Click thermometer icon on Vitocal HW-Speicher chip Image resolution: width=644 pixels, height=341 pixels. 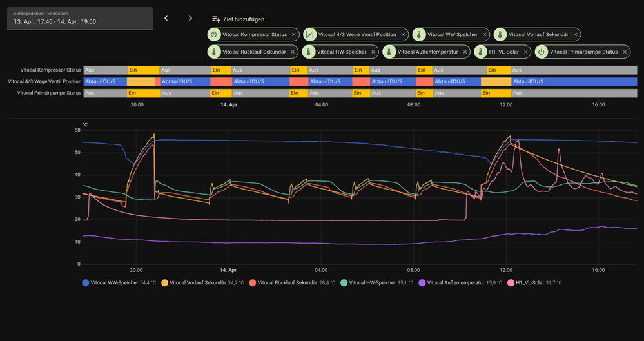(x=308, y=52)
